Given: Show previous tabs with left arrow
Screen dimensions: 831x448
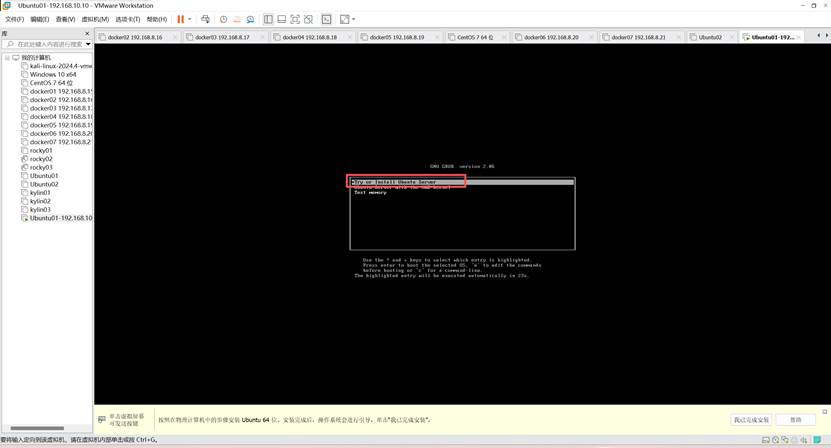Looking at the screenshot, I should [x=819, y=36].
